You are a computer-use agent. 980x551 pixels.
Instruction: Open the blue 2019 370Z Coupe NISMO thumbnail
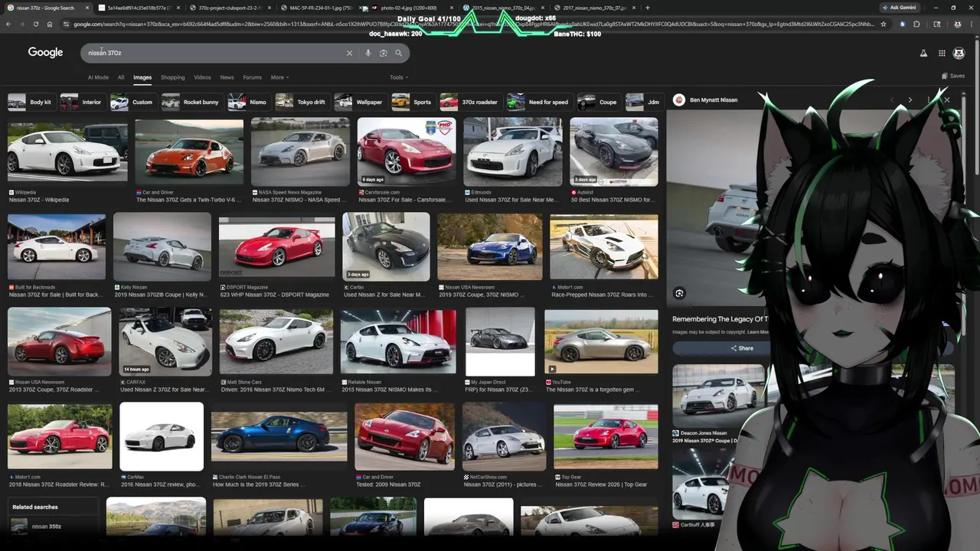click(489, 247)
